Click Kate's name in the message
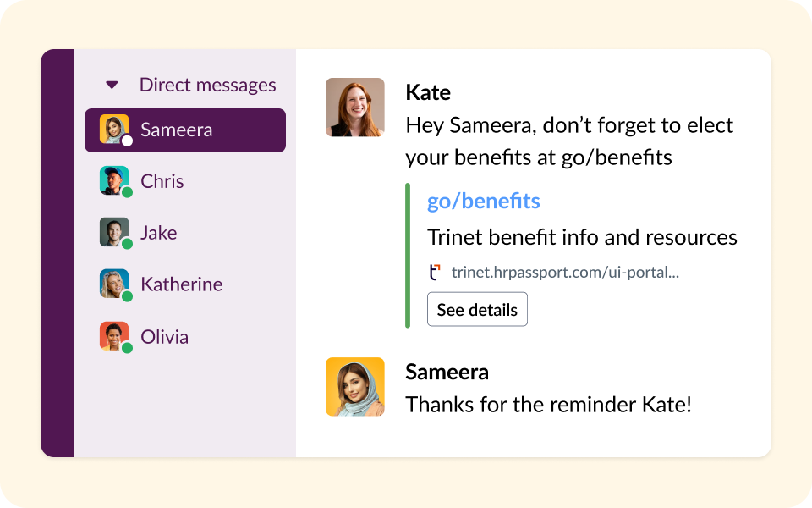 [428, 92]
